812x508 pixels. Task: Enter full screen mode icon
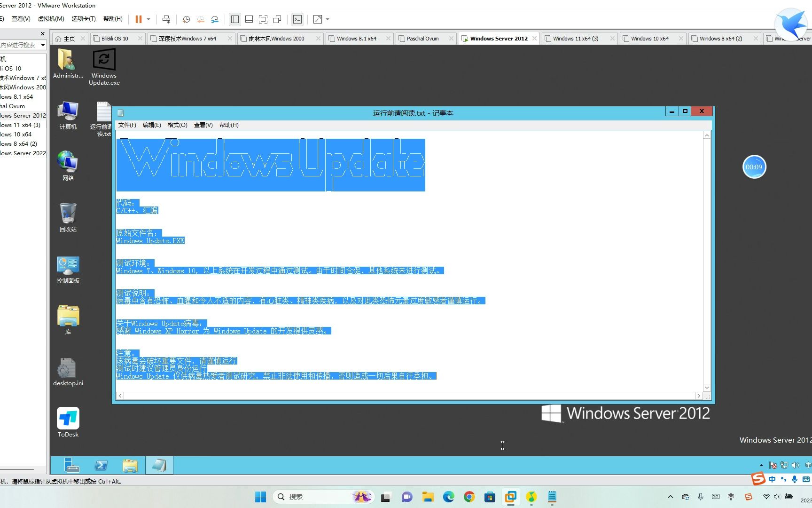263,19
